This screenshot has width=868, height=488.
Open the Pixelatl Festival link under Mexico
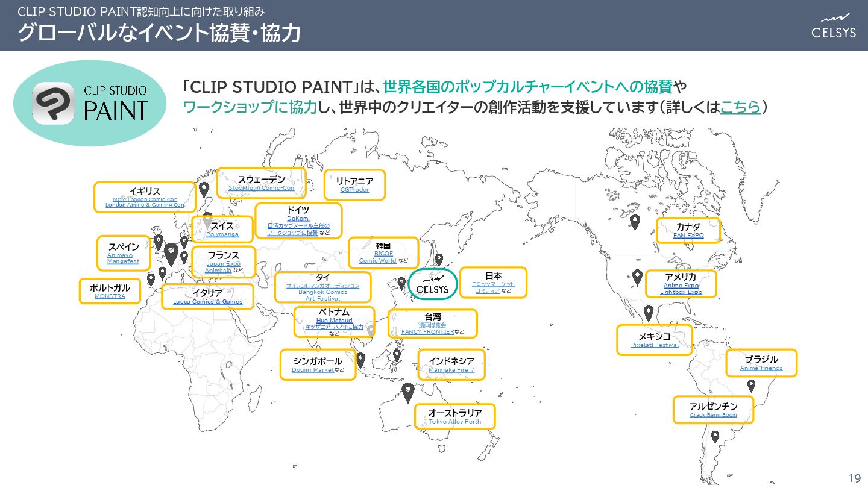point(655,345)
